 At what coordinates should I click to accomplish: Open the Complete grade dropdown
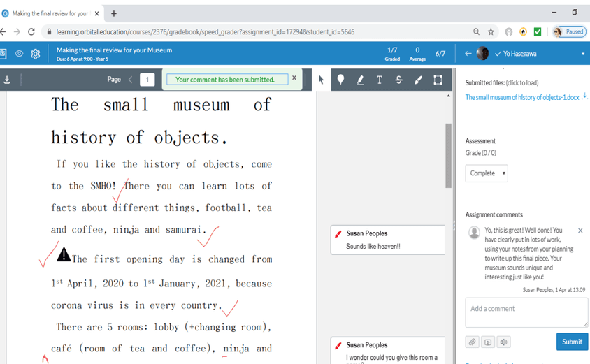[x=487, y=173]
